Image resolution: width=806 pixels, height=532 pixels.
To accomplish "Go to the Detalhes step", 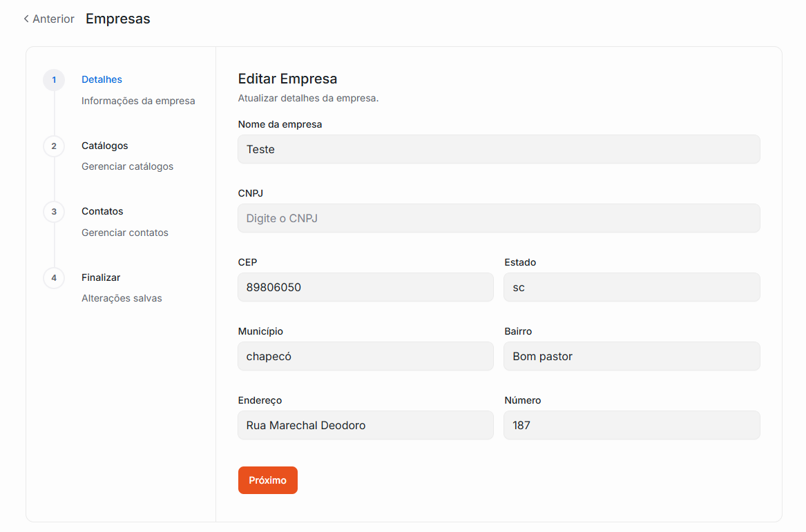I will point(102,80).
